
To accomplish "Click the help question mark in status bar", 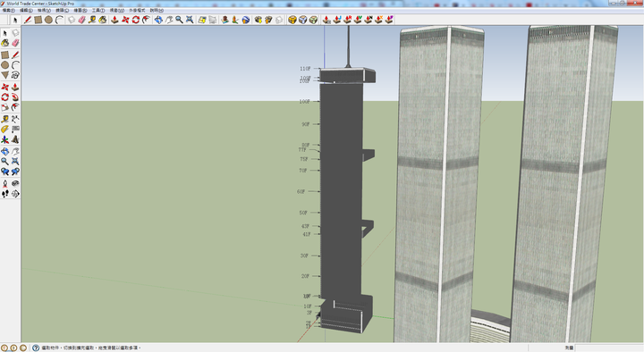I will 36,348.
